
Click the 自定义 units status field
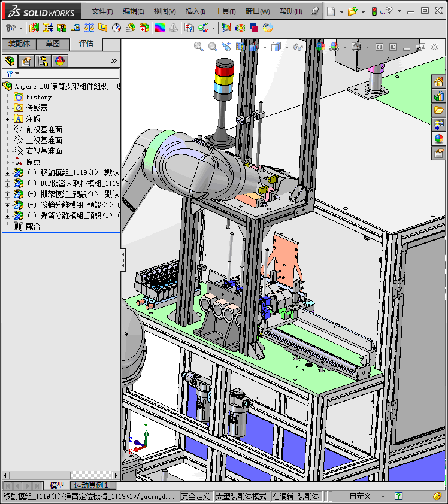pos(360,497)
